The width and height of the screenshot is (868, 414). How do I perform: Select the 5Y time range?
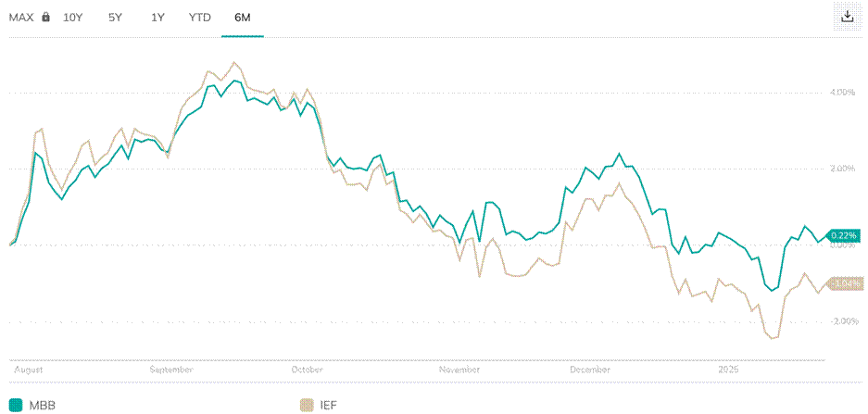coord(114,18)
